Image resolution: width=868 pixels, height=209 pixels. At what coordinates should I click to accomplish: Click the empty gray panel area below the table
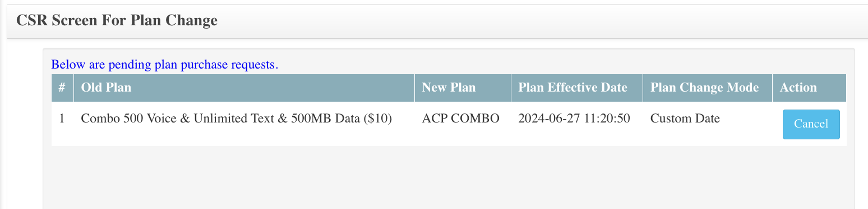pos(449,177)
